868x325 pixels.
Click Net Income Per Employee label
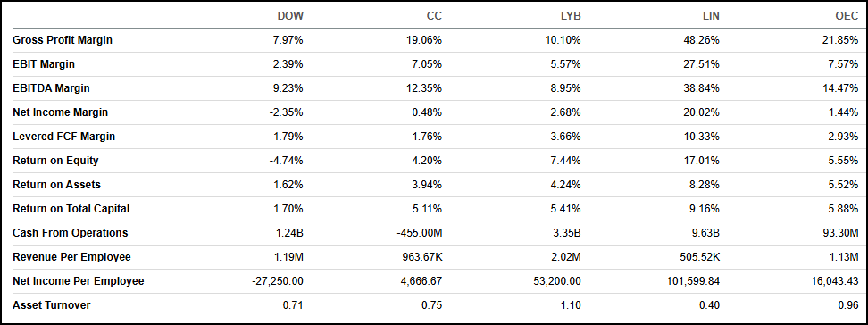(79, 281)
